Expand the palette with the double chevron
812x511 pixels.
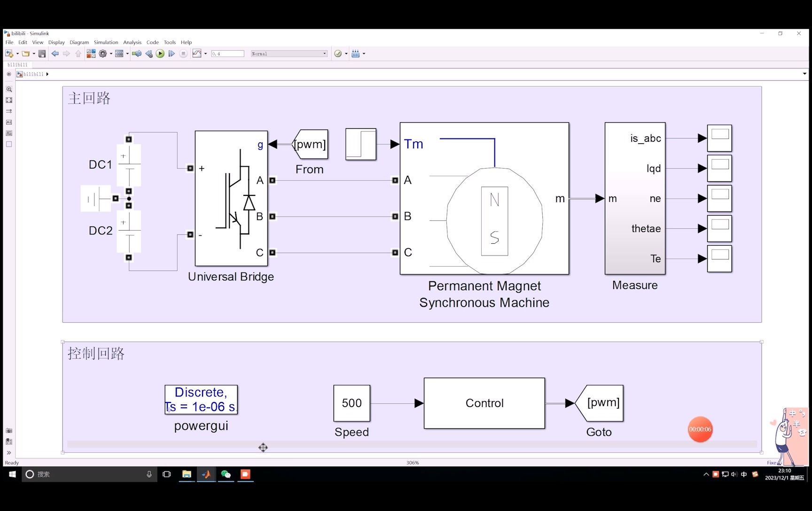pyautogui.click(x=9, y=453)
